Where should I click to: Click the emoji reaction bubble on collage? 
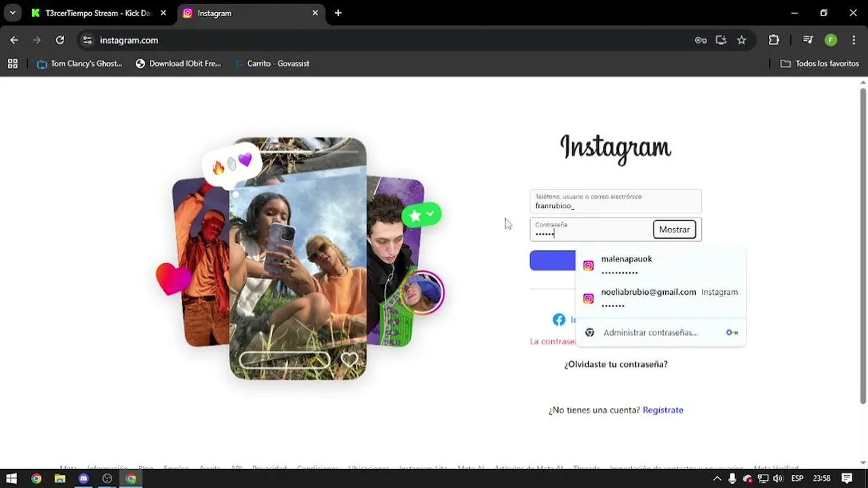click(232, 164)
